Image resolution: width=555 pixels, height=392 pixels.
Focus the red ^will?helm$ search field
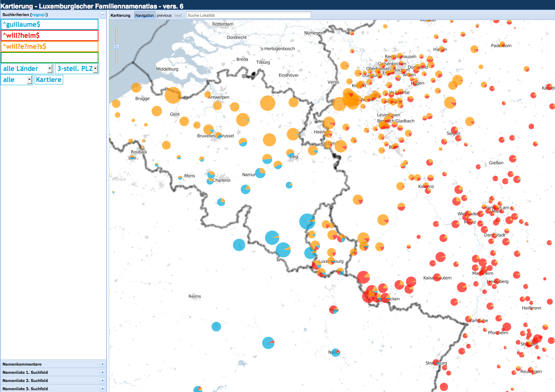(50, 36)
